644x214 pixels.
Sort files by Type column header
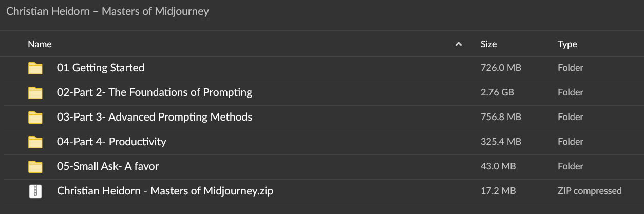[567, 45]
